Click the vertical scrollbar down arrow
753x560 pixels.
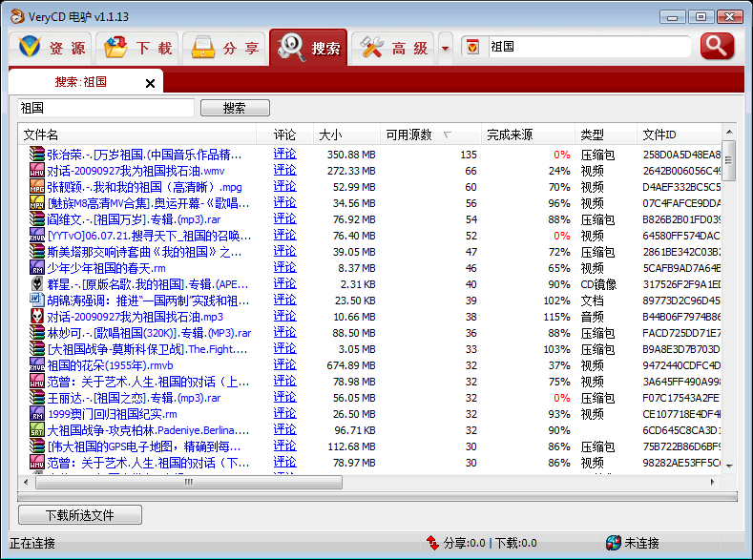pos(729,466)
